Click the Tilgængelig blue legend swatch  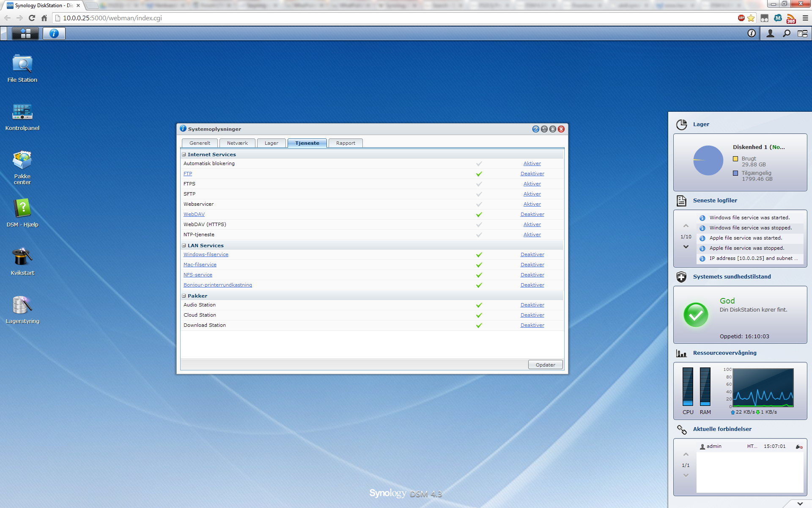[x=735, y=173]
